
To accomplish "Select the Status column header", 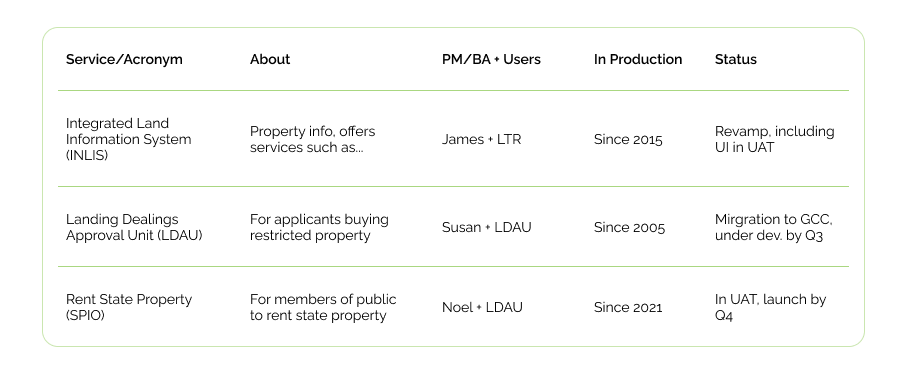I will click(736, 60).
